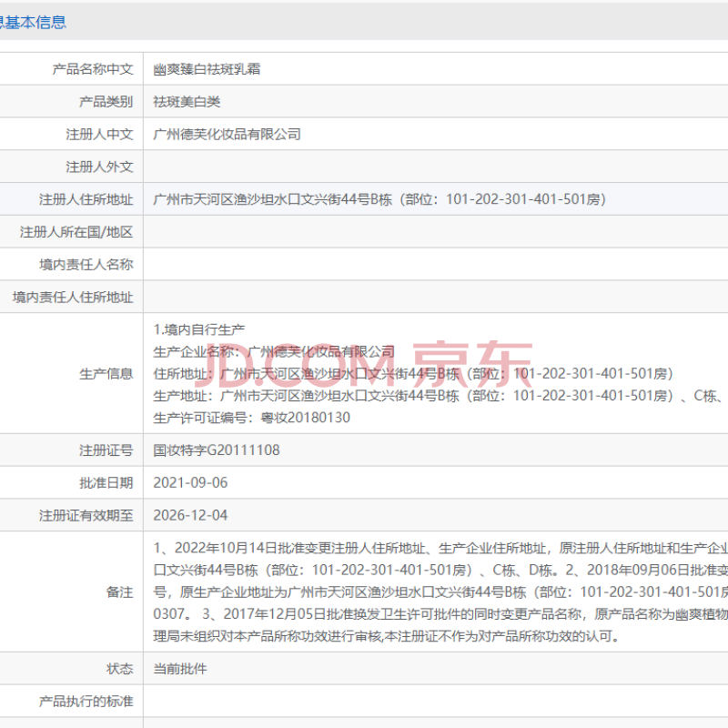The width and height of the screenshot is (728, 728).
Task: Click remark line starting '0307。 3、2017年12月05日'
Action: (x=440, y=613)
